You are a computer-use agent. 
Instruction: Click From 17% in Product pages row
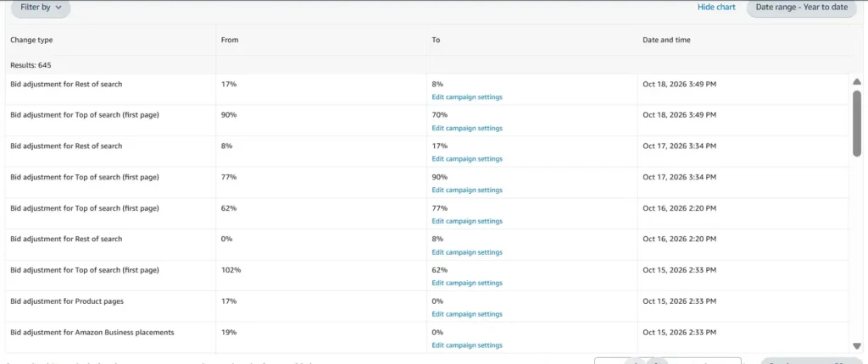point(229,301)
